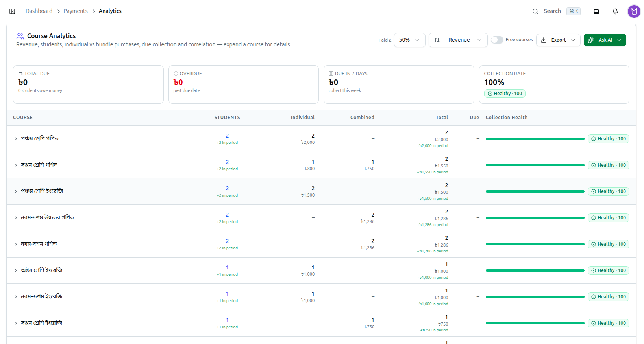Click the 'Paid ≥' label
This screenshot has height=344, width=644.
coord(385,40)
